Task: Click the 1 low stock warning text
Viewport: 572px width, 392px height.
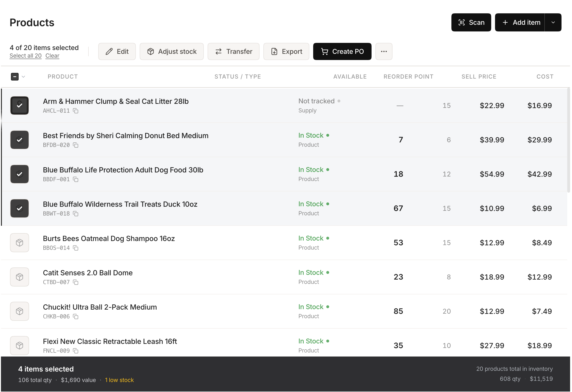Action: point(119,380)
